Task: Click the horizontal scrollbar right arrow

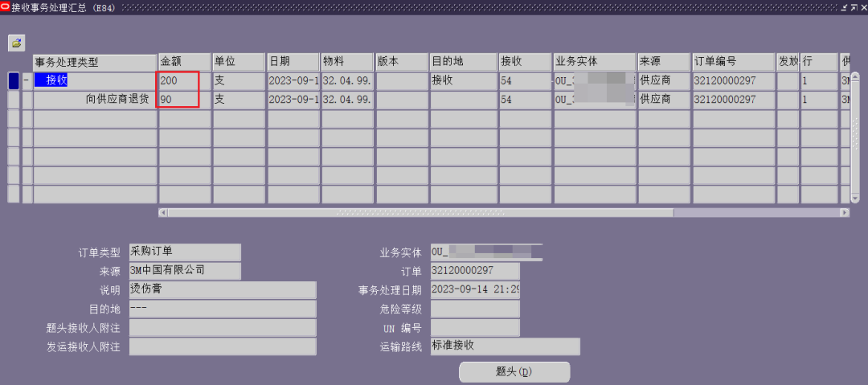Action: tap(845, 212)
